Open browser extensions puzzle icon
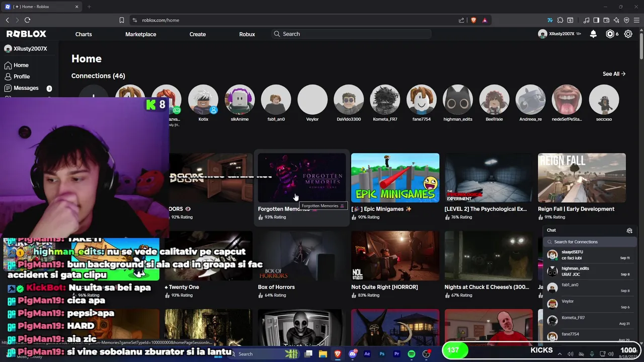Viewport: 644px width, 362px height. [x=560, y=20]
